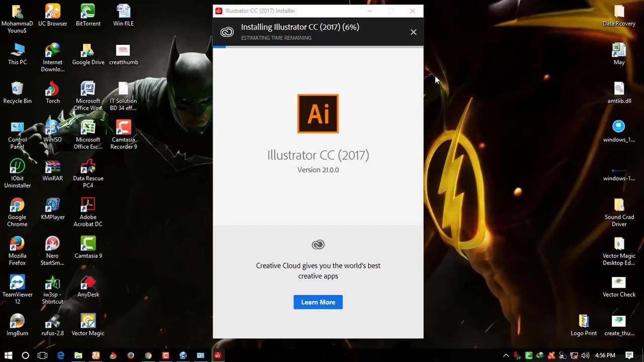Cancel installation with the X beside progress text
The width and height of the screenshot is (644, 362).
(x=414, y=32)
